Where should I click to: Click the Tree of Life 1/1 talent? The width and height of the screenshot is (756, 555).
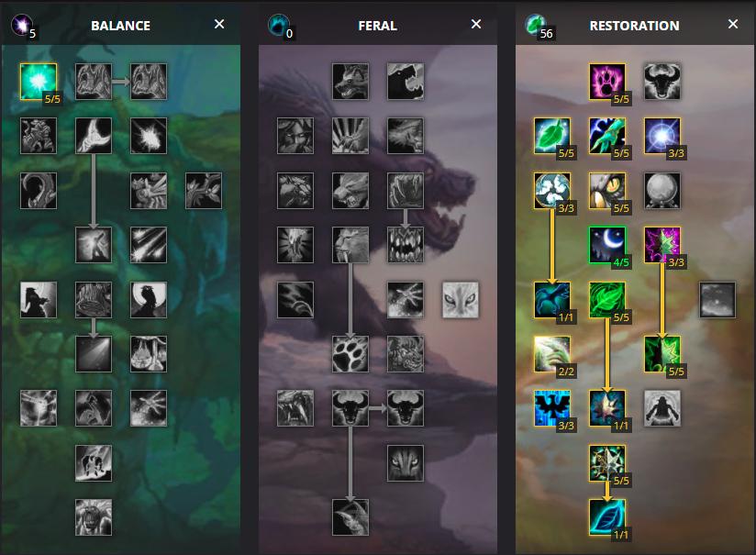[x=607, y=517]
